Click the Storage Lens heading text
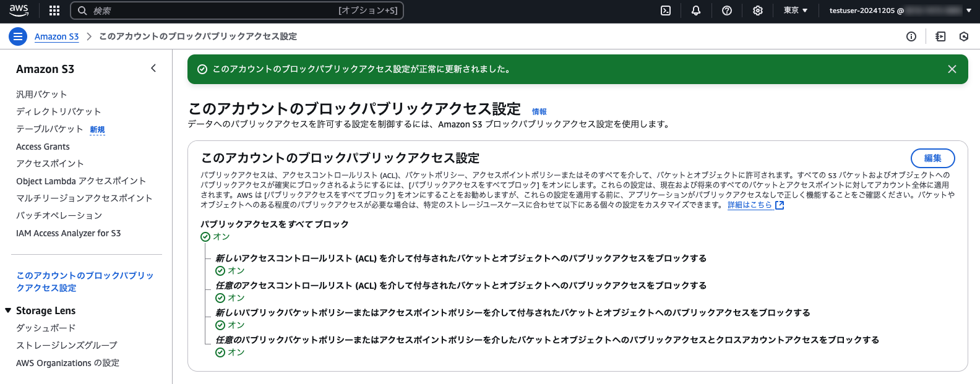Viewport: 980px width, 384px height. pos(46,310)
